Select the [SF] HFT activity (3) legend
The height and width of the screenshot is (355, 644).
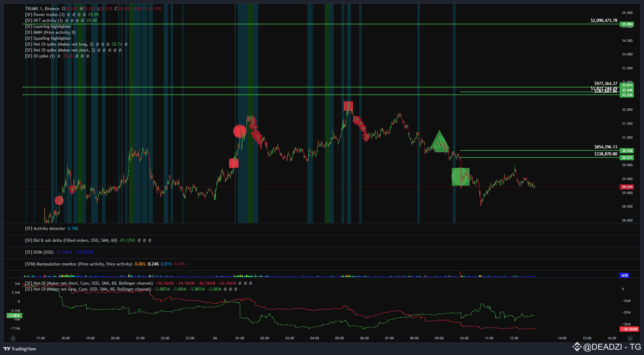point(44,21)
